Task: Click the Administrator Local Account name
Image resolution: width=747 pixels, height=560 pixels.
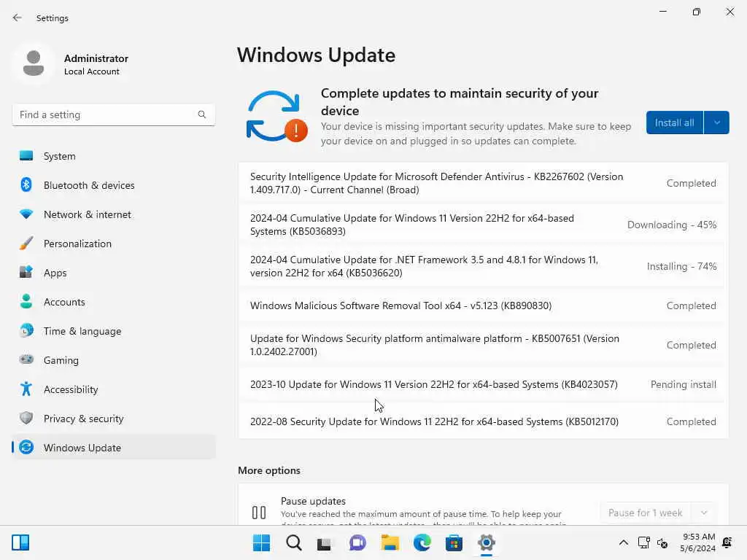Action: (x=96, y=64)
